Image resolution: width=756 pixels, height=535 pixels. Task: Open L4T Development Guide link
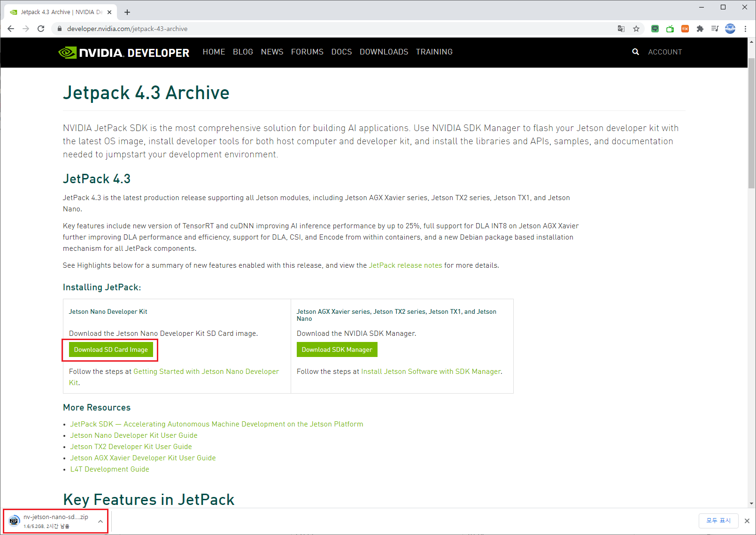109,469
